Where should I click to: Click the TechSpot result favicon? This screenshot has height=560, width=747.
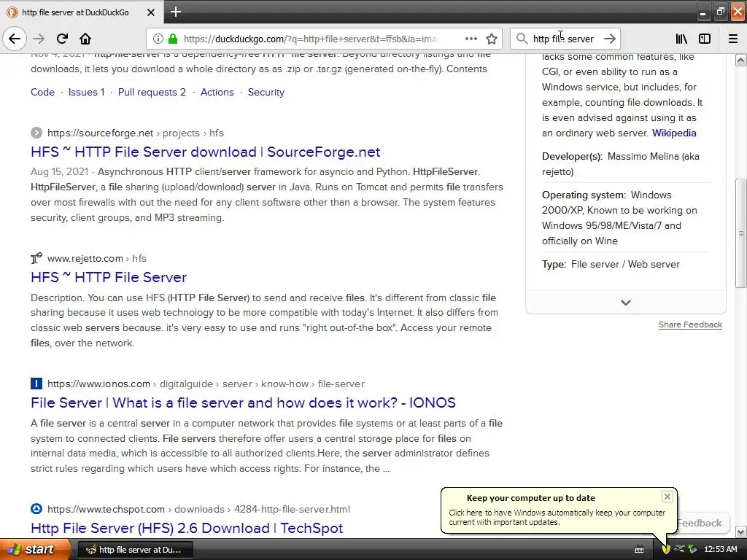click(36, 508)
